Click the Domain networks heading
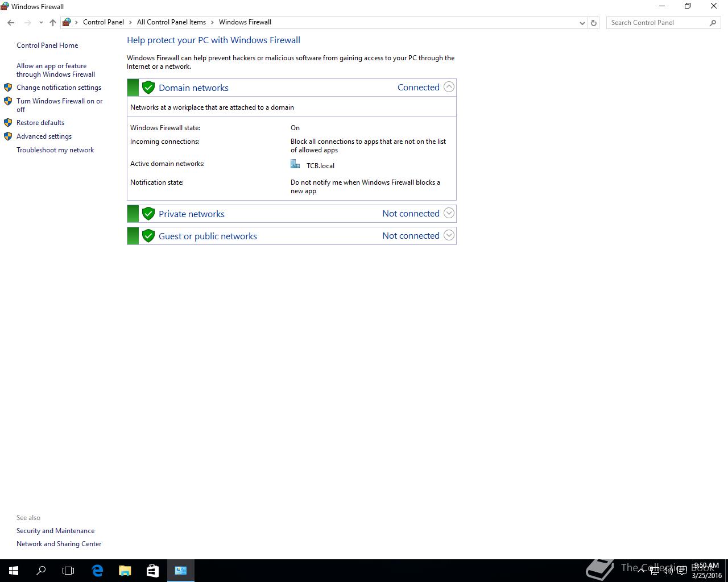 [x=193, y=88]
